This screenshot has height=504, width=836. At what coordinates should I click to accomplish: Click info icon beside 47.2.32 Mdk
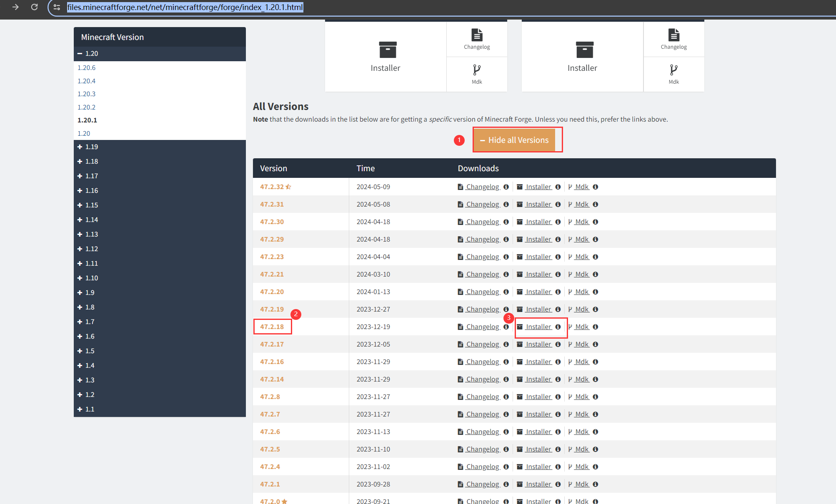click(596, 187)
